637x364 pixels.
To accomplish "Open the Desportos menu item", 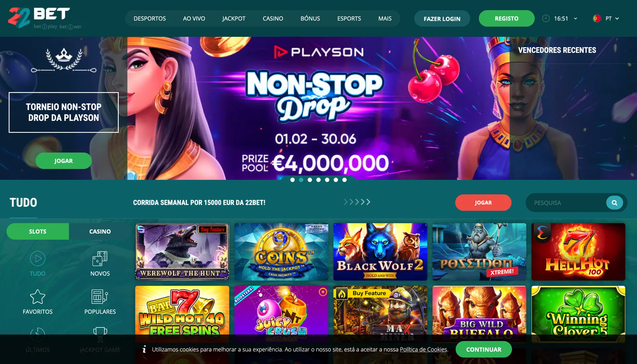I will (x=150, y=19).
